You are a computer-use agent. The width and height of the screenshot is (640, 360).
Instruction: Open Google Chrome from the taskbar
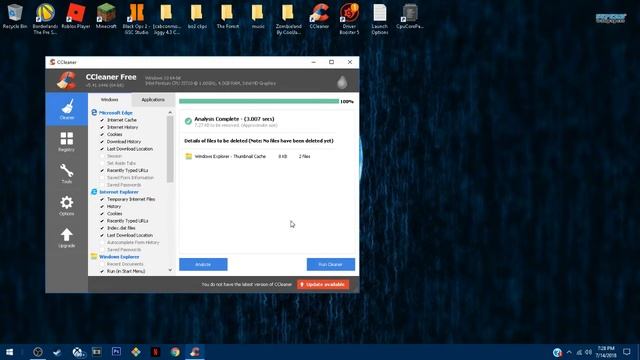coord(175,352)
